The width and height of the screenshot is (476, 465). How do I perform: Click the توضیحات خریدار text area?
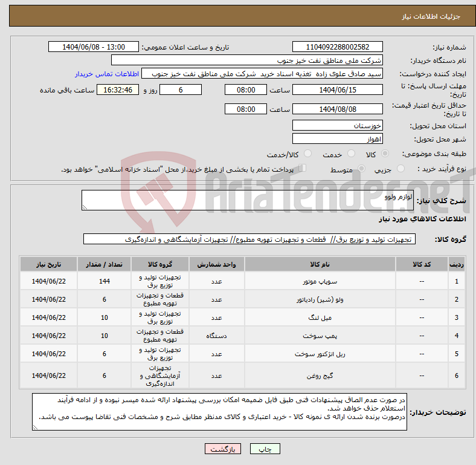(219, 412)
